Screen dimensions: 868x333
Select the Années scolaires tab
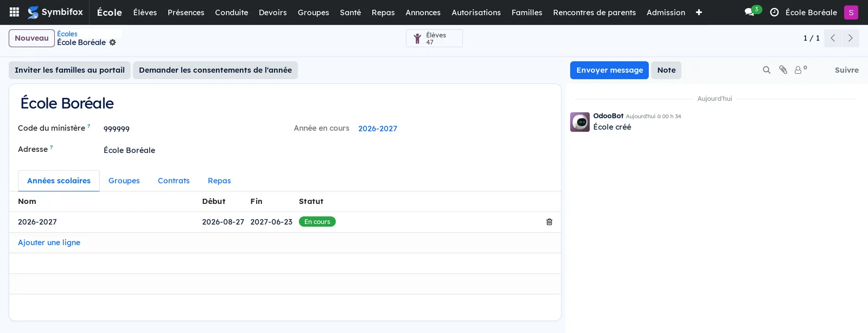click(x=59, y=181)
